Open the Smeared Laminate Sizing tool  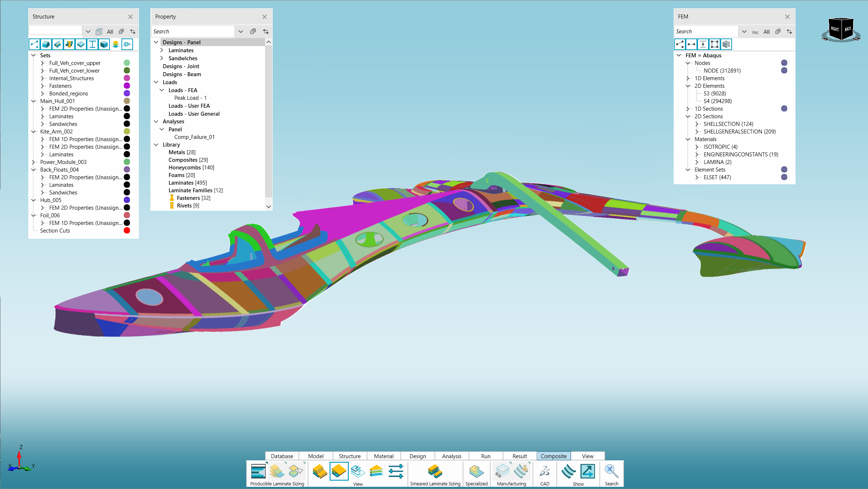(x=435, y=471)
